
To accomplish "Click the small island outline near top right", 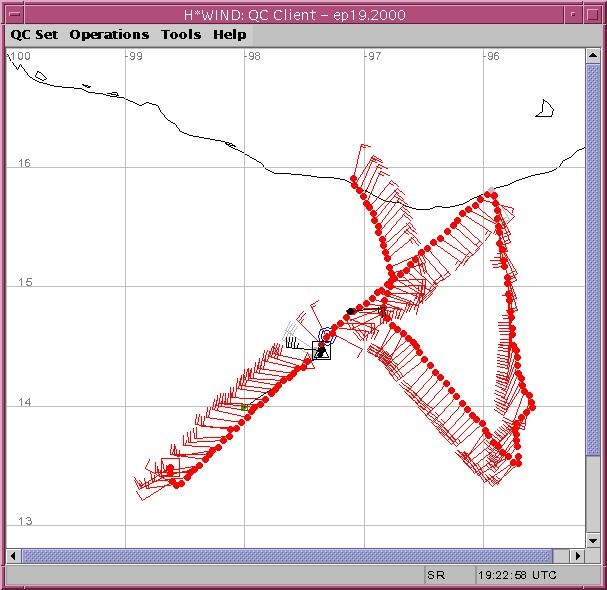I will [545, 109].
